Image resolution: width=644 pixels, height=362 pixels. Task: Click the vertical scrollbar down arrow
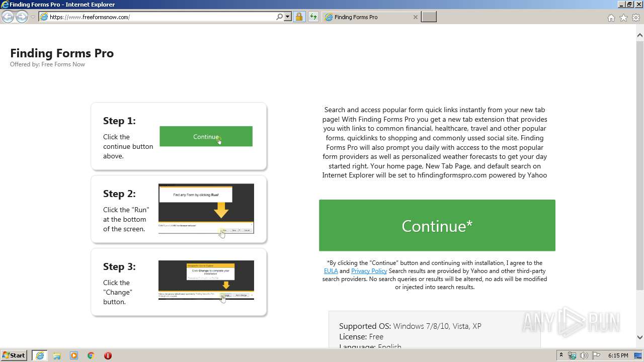point(640,337)
